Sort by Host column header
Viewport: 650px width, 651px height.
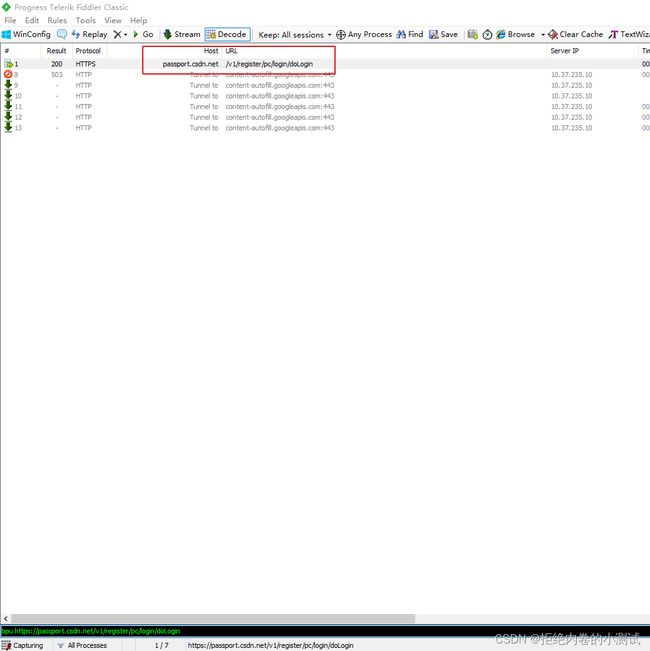click(x=211, y=51)
